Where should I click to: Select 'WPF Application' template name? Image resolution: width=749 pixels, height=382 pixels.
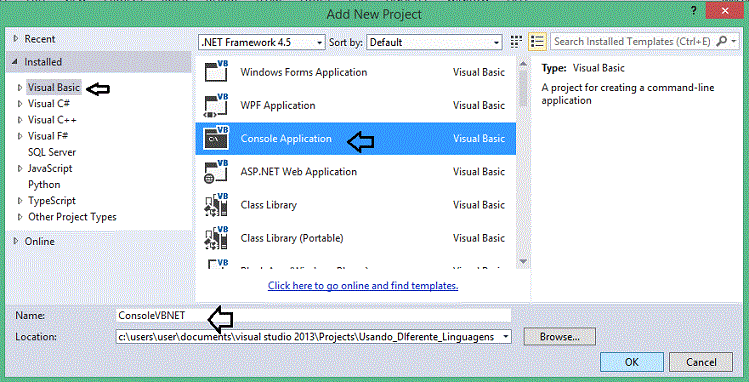278,106
